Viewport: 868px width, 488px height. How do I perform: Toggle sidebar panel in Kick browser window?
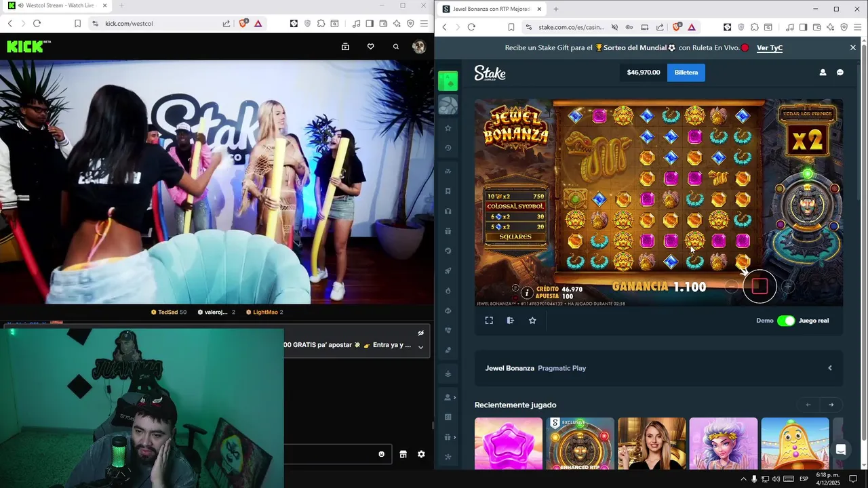tap(370, 24)
